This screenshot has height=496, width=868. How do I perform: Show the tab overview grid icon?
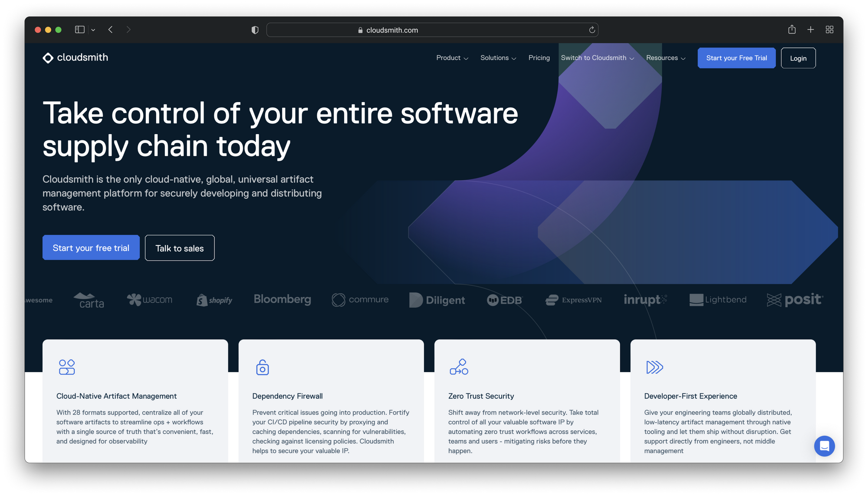[x=829, y=30]
